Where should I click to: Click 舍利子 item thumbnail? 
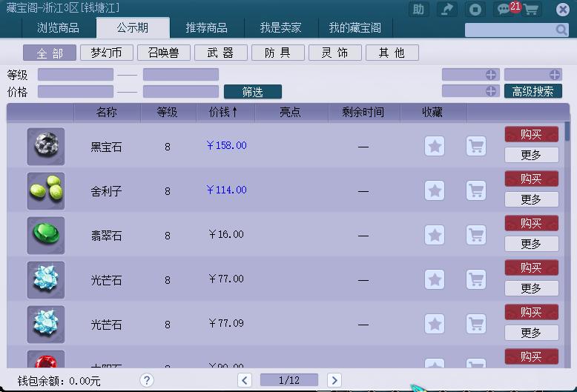46,191
